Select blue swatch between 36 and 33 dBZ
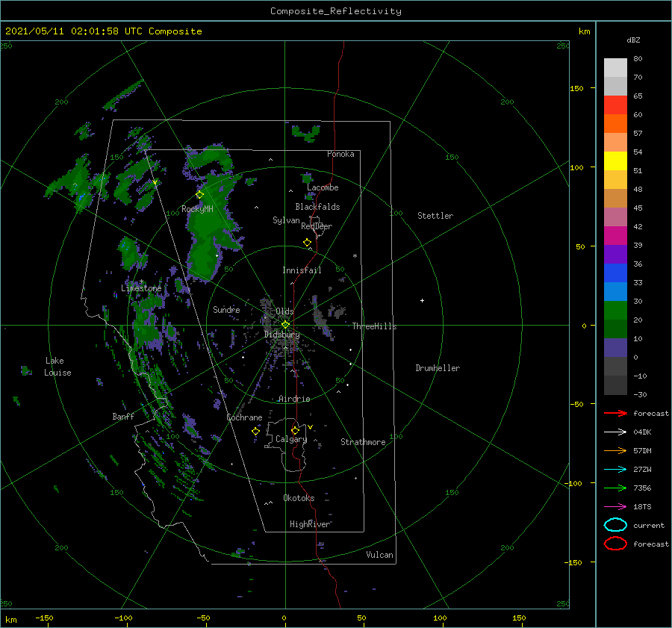This screenshot has width=672, height=628. pos(615,273)
